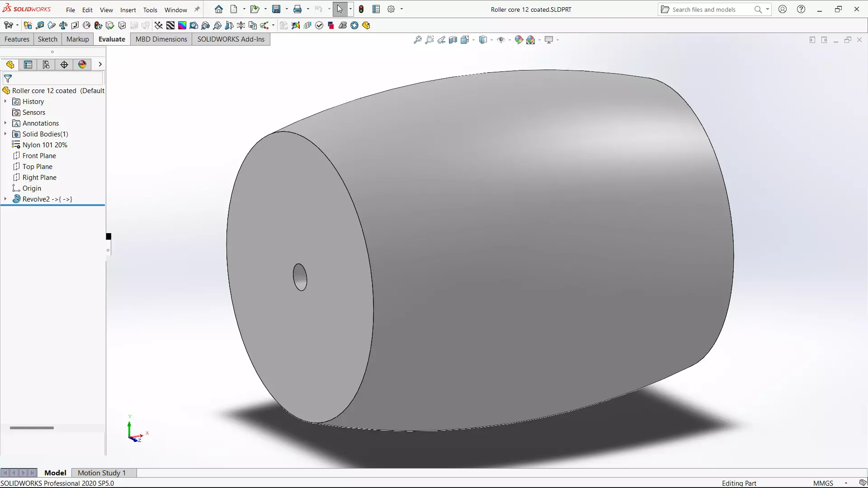Switch to the SOLIDWORKS Add-Ins tab

231,39
